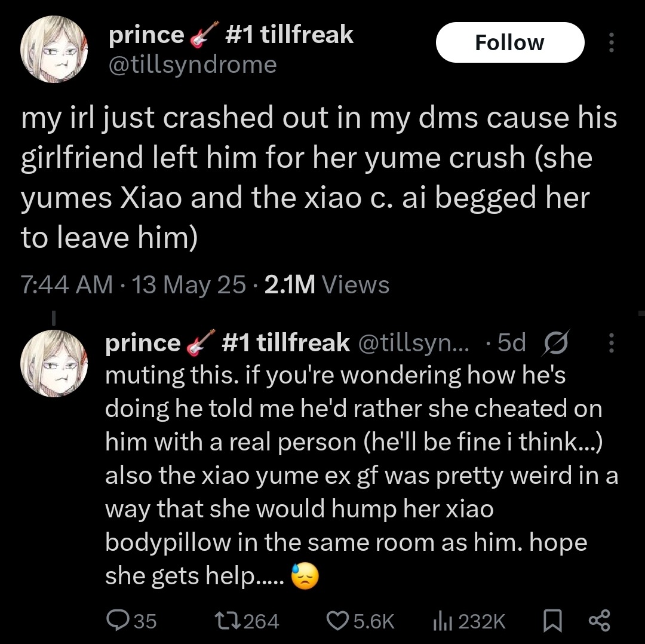The width and height of the screenshot is (645, 644).
Task: Tap the share icon on the reply
Action: tap(600, 621)
